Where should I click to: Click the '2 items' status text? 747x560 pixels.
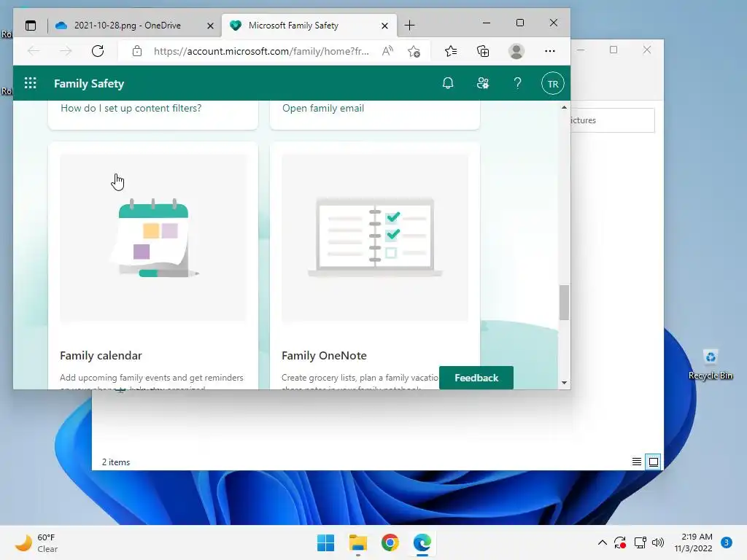(x=116, y=462)
